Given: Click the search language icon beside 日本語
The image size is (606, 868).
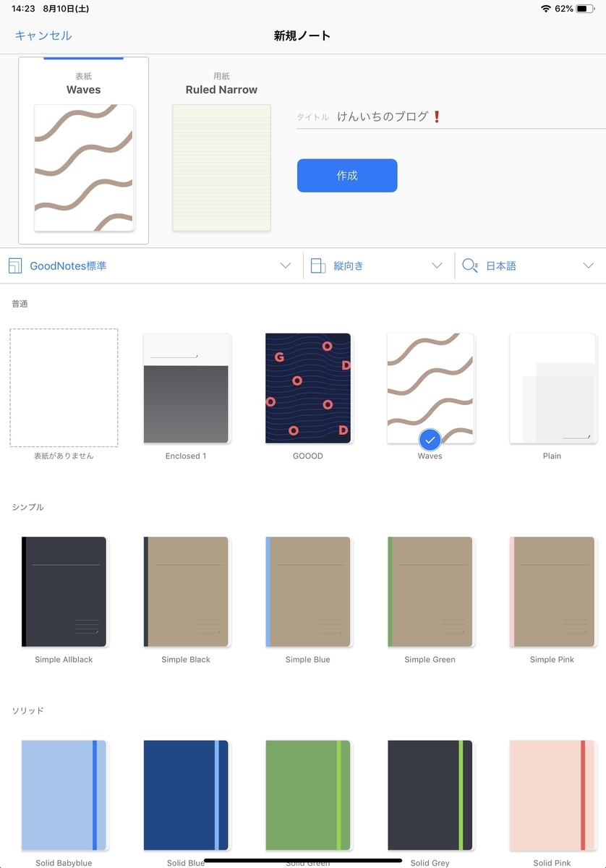Looking at the screenshot, I should pos(470,265).
